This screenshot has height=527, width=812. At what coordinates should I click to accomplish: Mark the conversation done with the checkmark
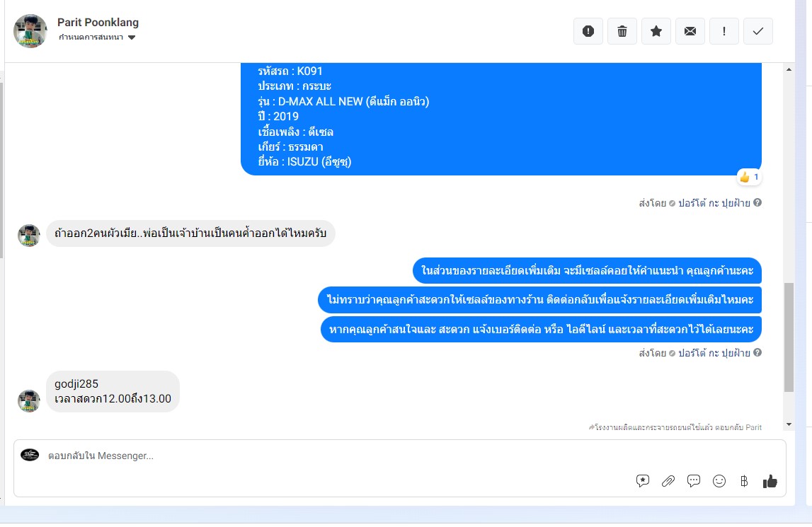point(758,31)
